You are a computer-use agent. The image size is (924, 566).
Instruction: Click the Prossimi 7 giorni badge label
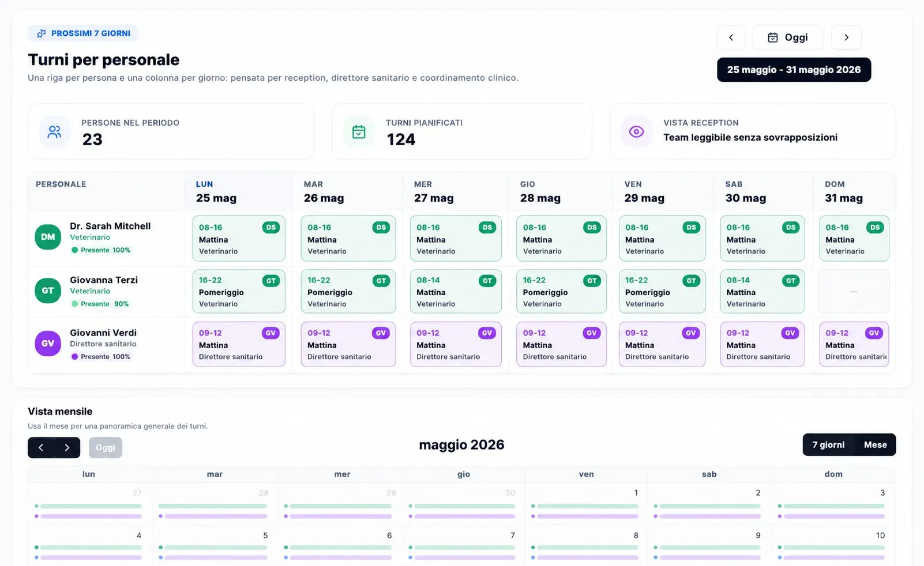(91, 33)
